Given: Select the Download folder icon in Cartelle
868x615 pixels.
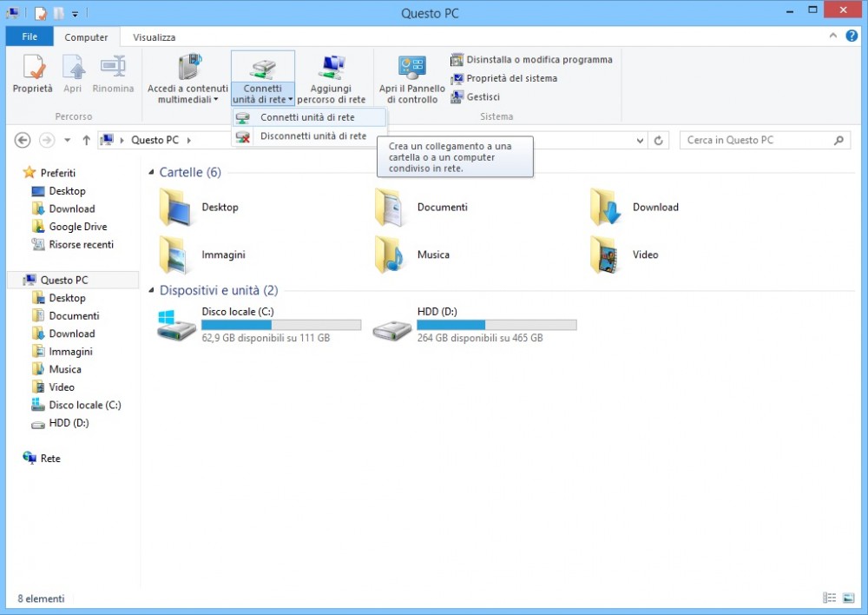Looking at the screenshot, I should tap(605, 208).
